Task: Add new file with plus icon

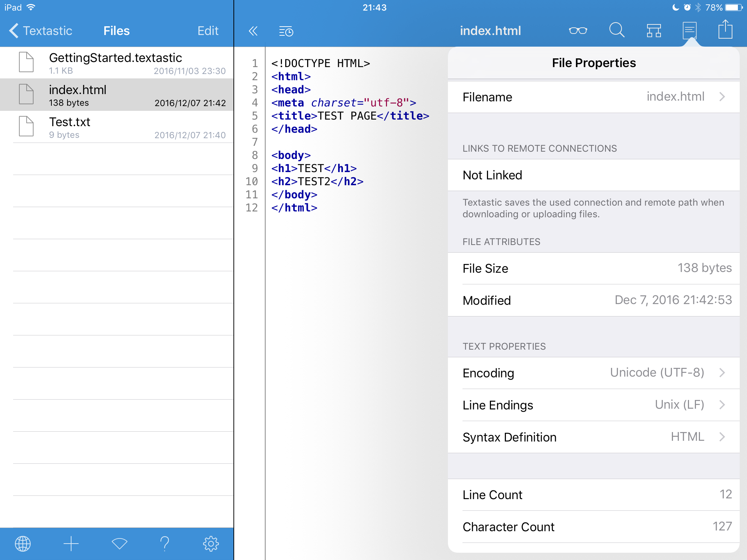Action: pyautogui.click(x=71, y=544)
